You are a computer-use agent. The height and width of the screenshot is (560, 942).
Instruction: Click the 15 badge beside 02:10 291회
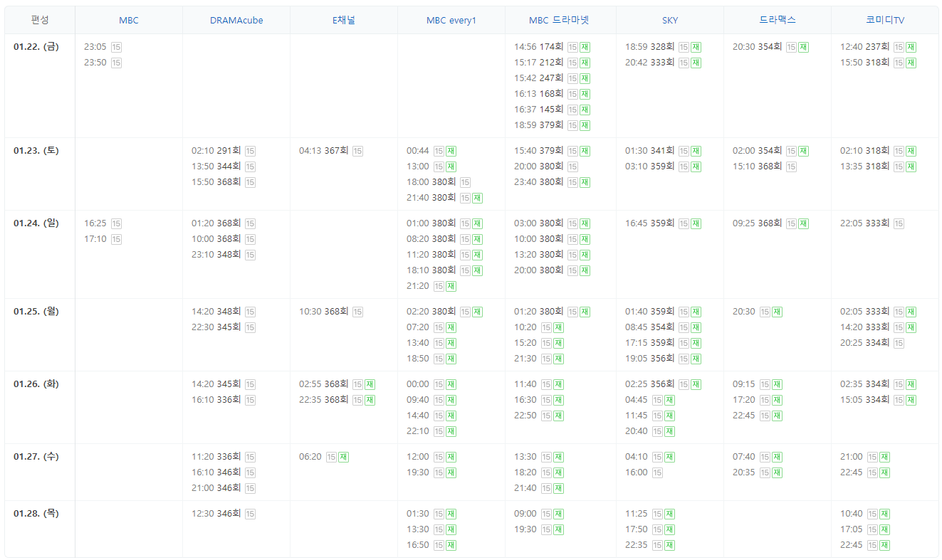click(250, 151)
